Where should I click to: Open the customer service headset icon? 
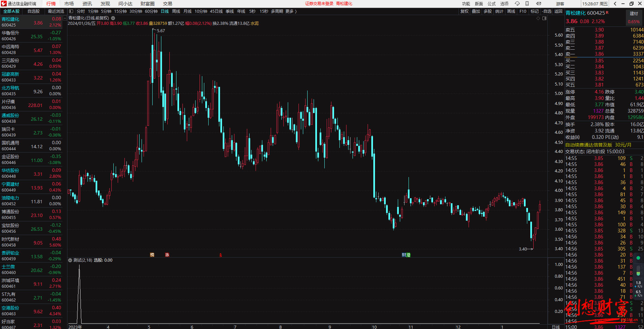tap(517, 4)
